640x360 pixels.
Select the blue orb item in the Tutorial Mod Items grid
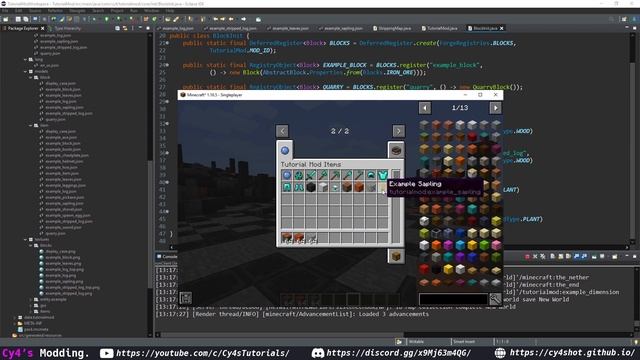tap(287, 175)
